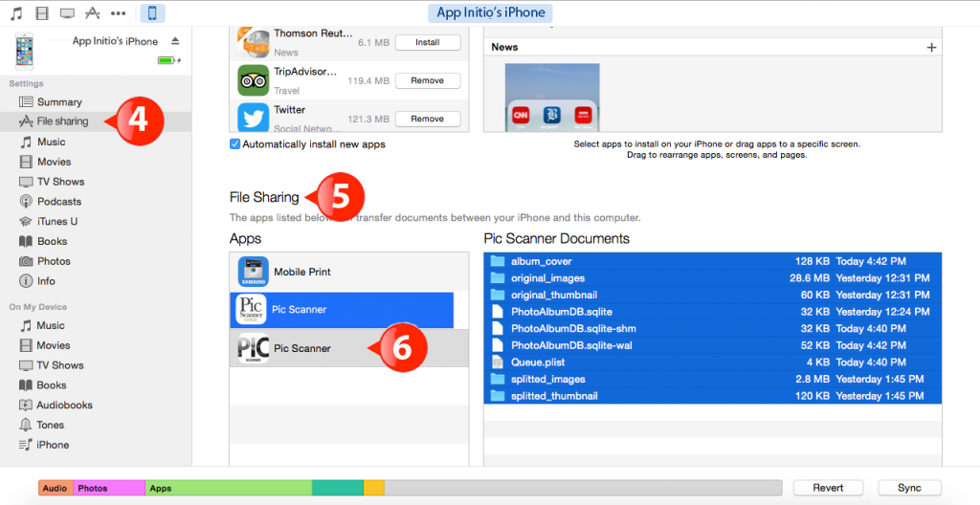Select the PhotoAlbumDB.sqlite-wal file
This screenshot has height=505, width=980.
(712, 345)
